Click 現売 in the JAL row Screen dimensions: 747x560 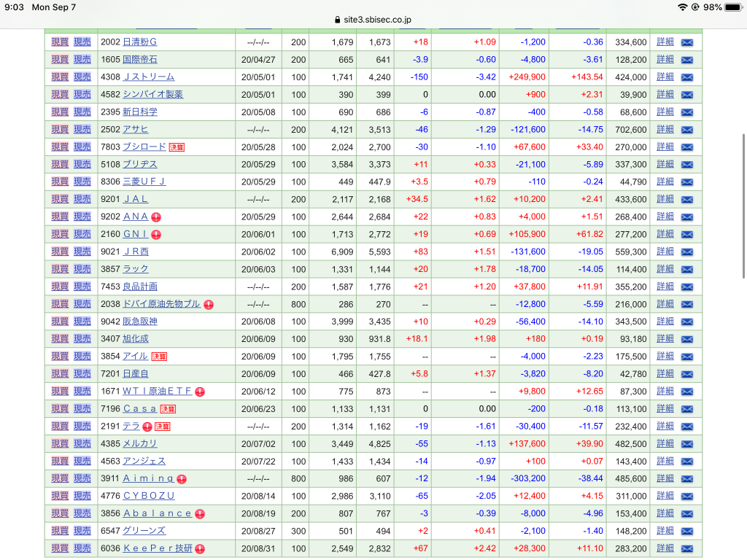pyautogui.click(x=82, y=199)
